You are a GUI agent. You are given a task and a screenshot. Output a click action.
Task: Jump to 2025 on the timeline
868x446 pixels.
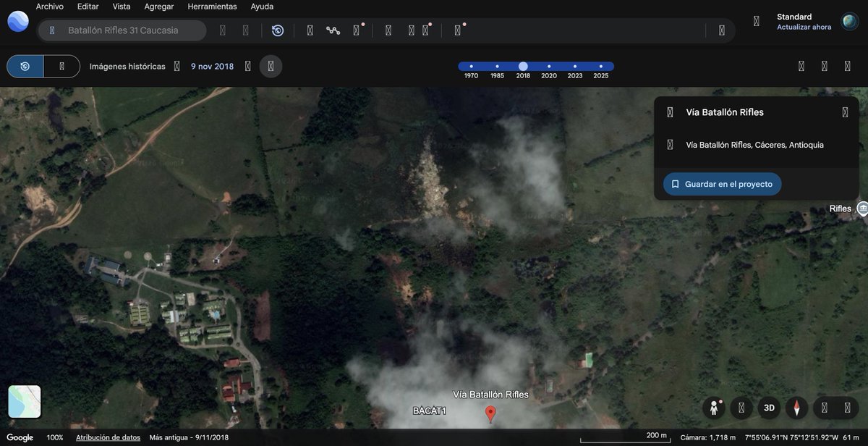(x=601, y=66)
